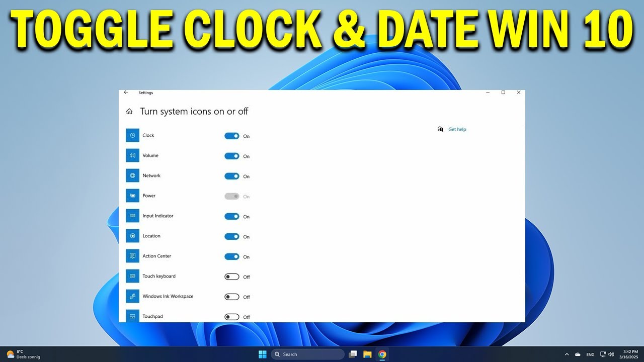
Task: Open the taskbar clock and date
Action: click(629, 354)
